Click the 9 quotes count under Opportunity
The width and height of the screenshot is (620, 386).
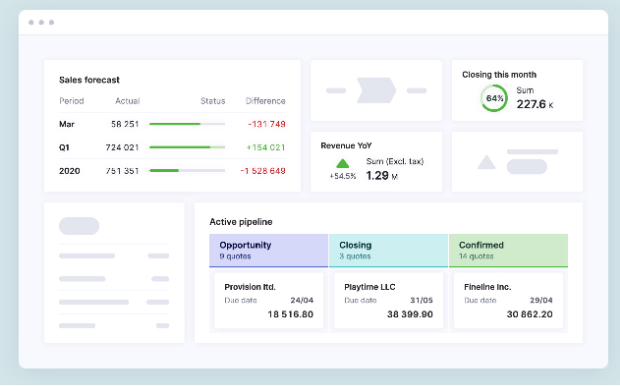(x=235, y=256)
